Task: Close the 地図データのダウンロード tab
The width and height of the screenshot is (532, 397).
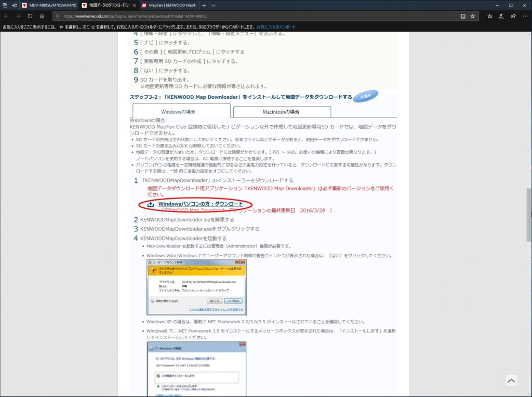Action: (x=134, y=5)
